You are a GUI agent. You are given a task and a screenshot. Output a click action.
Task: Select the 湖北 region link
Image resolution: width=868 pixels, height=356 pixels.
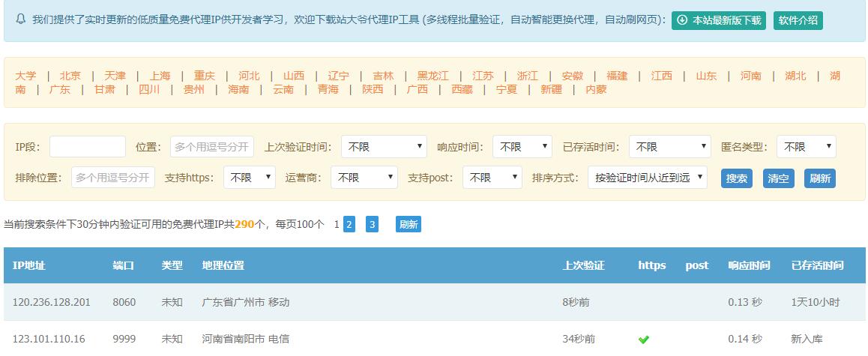pos(795,76)
